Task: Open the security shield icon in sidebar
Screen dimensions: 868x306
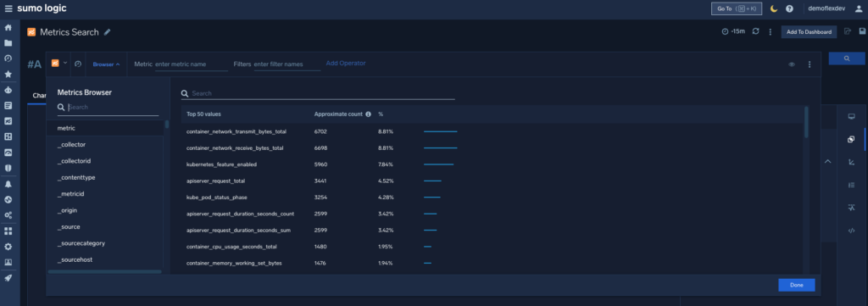Action: (8, 168)
